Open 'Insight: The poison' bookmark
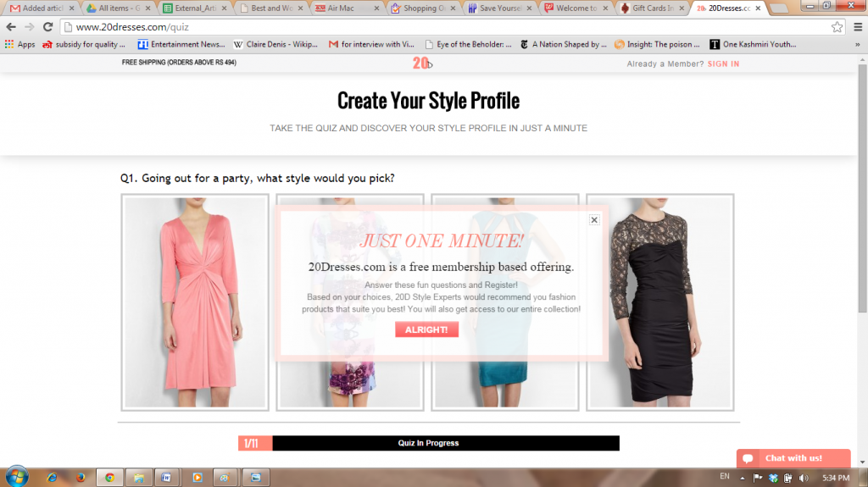868x487 pixels. pos(657,44)
